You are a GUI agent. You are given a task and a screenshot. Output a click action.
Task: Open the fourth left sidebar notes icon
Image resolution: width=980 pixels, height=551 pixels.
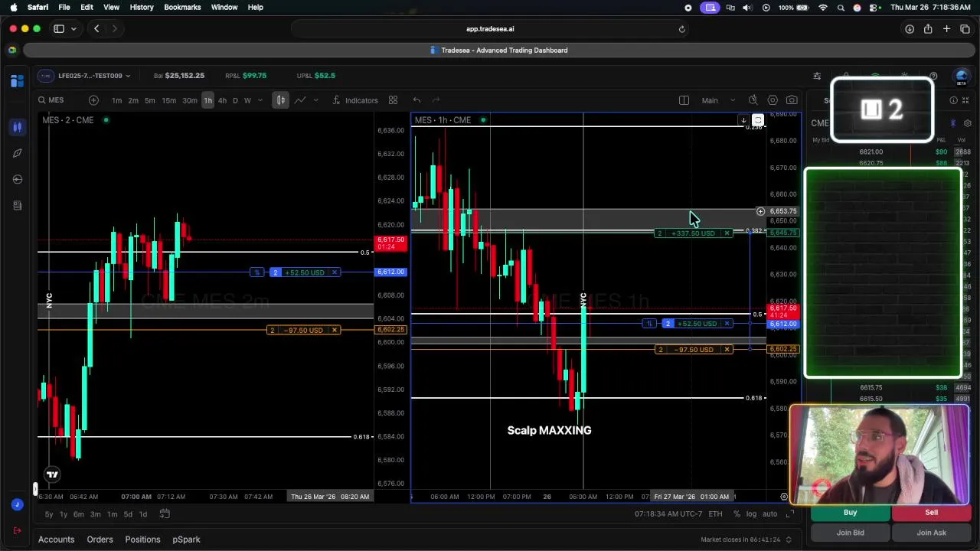pyautogui.click(x=18, y=205)
